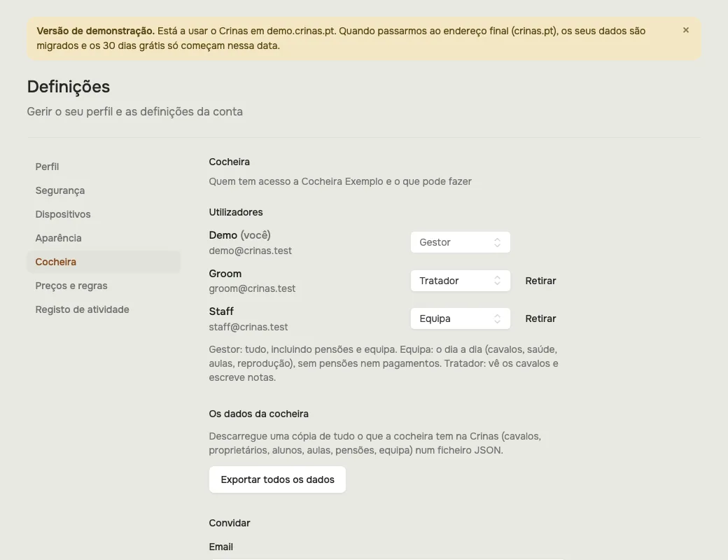Click the Definições page heading
This screenshot has height=560, width=728.
click(69, 87)
